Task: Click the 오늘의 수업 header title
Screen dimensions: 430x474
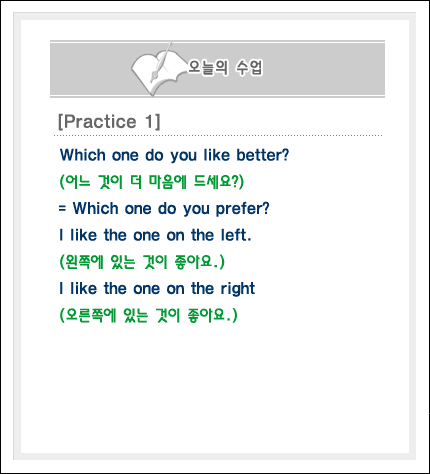Action: tap(226, 68)
